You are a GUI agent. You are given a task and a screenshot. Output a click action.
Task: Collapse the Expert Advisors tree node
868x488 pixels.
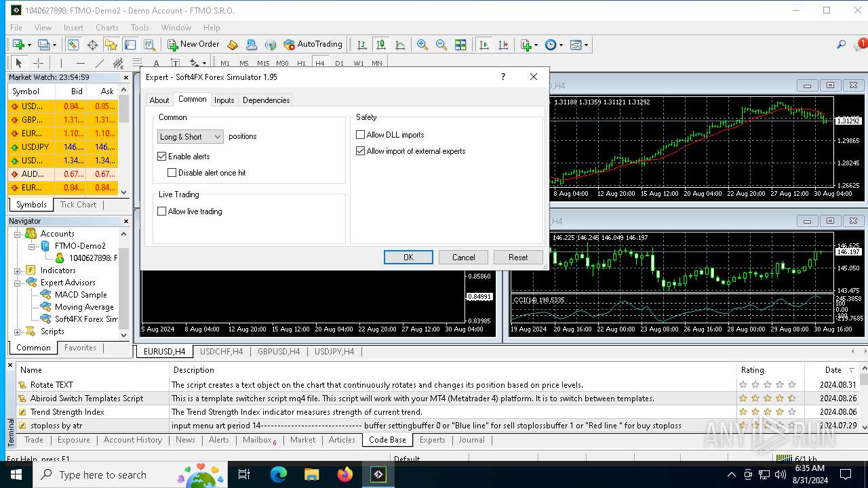tap(18, 283)
